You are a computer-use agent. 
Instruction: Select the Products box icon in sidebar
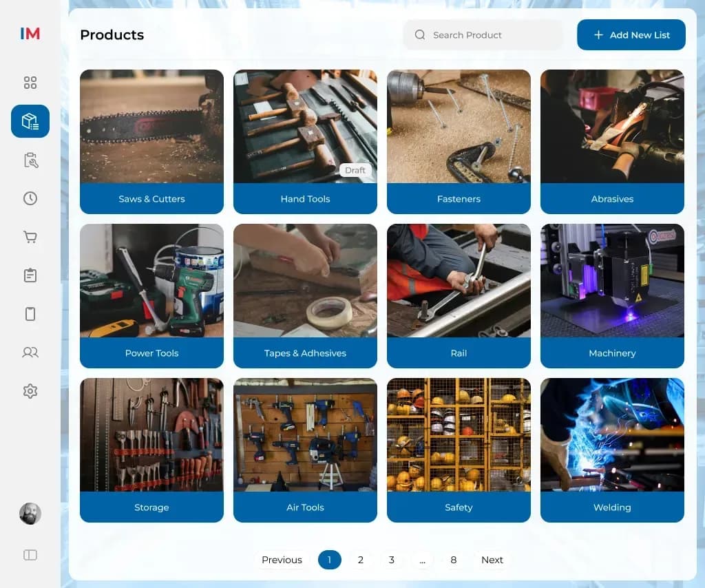(x=30, y=121)
